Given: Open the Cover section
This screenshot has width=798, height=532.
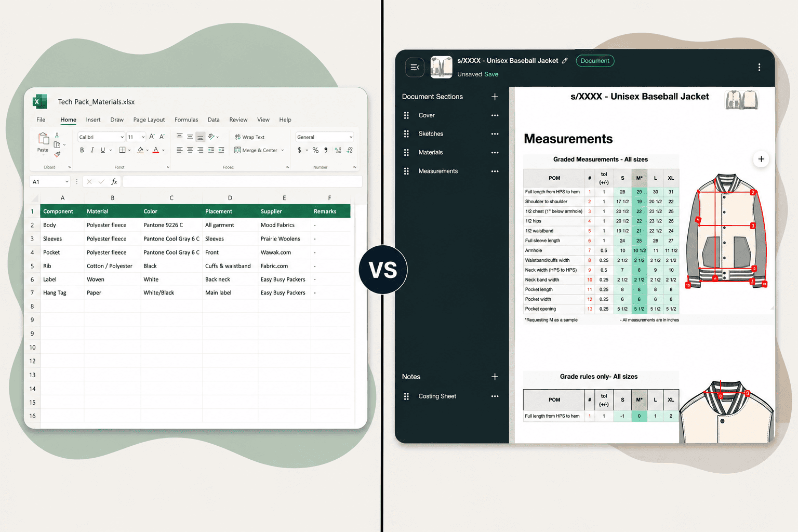Looking at the screenshot, I should pos(427,115).
